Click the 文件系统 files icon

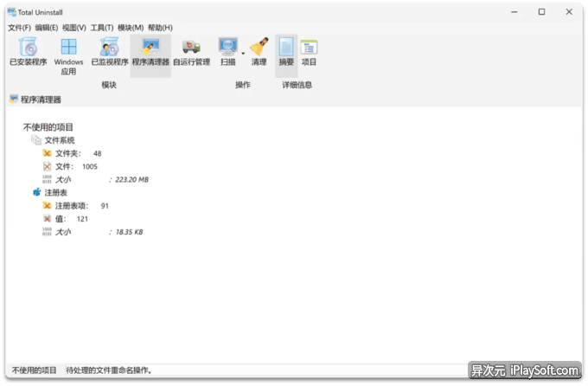36,140
